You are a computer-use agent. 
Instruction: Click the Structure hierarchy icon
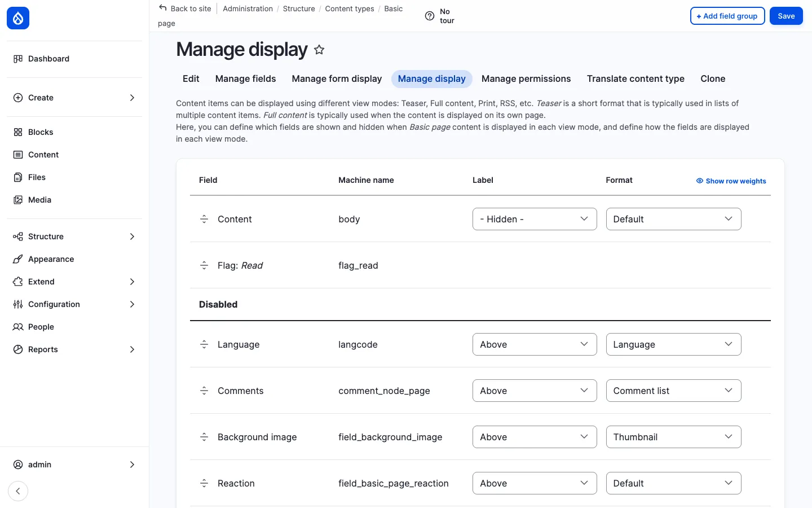pyautogui.click(x=18, y=237)
